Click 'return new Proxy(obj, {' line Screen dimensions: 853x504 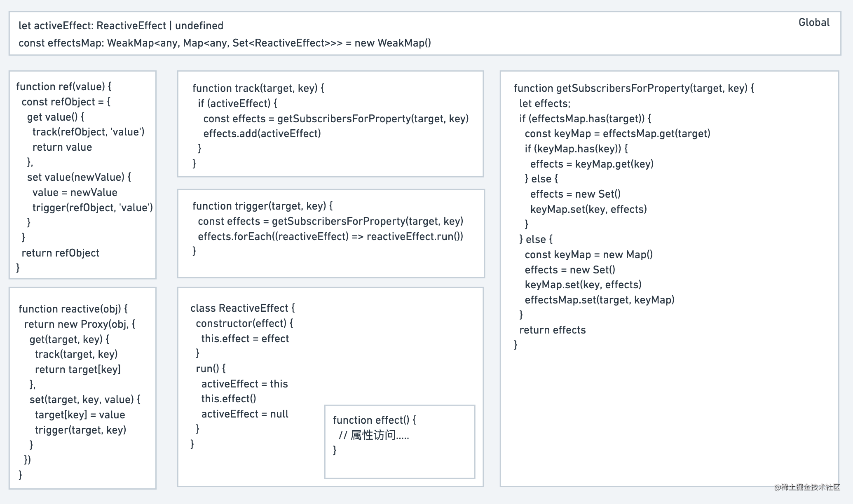coord(80,324)
